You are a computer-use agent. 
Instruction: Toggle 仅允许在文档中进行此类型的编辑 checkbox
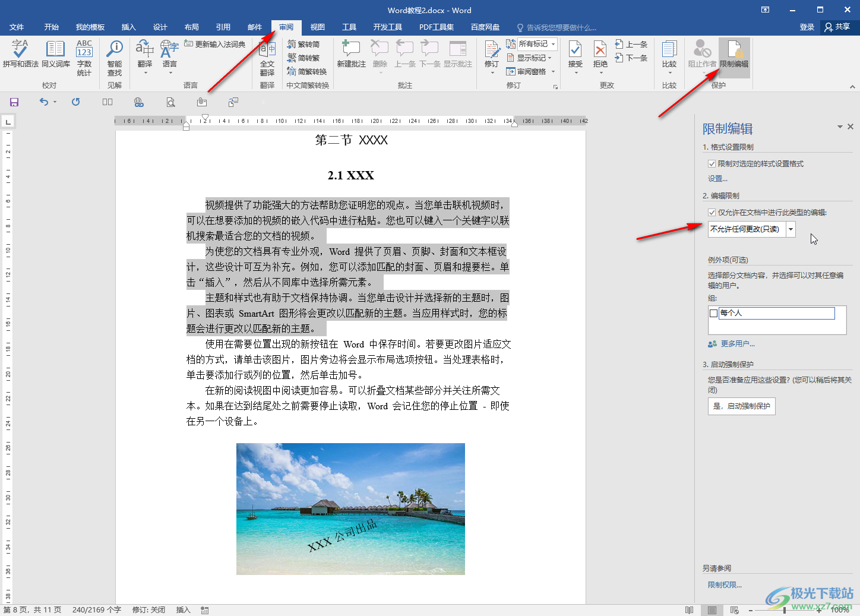pyautogui.click(x=712, y=213)
